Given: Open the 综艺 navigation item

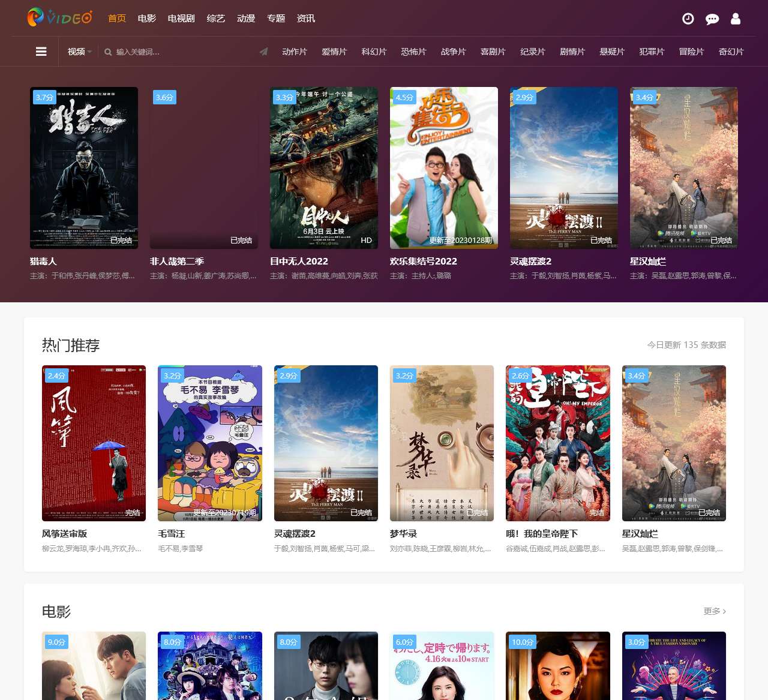Looking at the screenshot, I should (x=216, y=19).
